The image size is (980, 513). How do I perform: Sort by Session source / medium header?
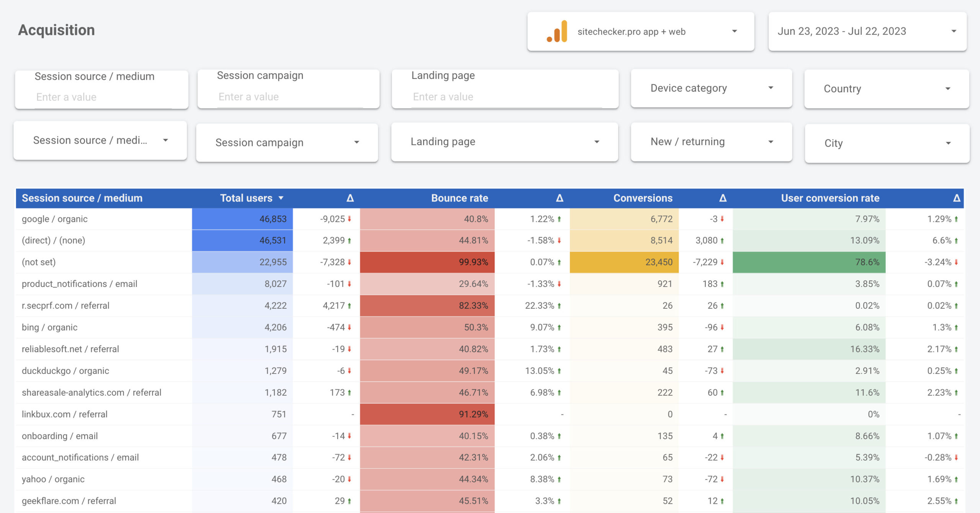(x=82, y=198)
